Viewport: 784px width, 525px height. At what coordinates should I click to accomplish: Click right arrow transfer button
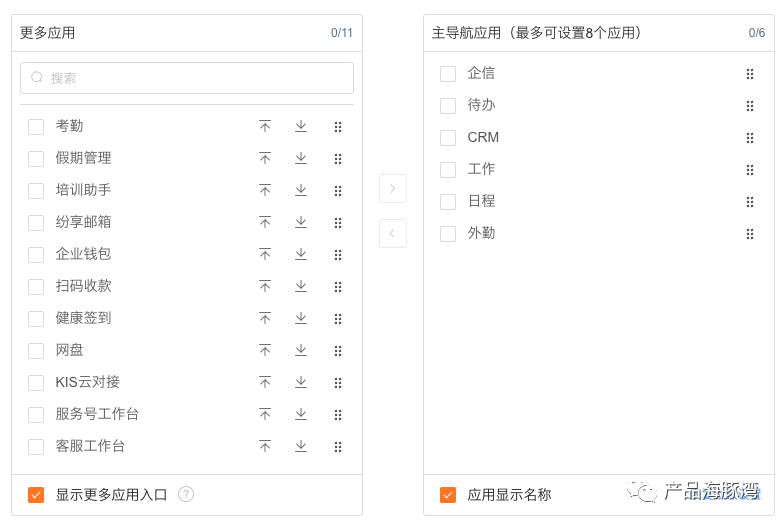tap(393, 188)
